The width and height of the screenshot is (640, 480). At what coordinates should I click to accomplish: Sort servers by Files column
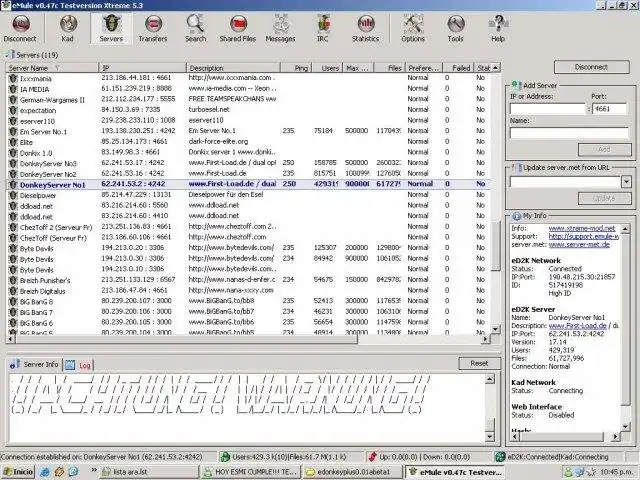[390, 68]
